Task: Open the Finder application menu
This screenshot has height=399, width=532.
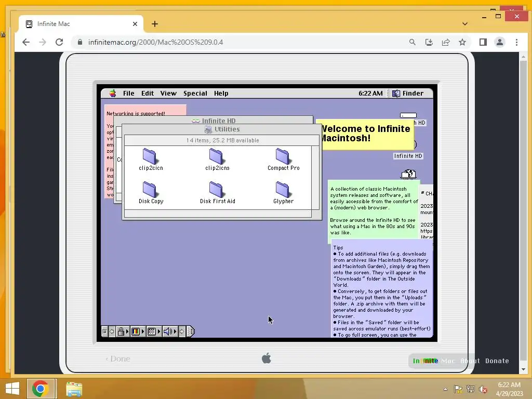Action: click(408, 94)
